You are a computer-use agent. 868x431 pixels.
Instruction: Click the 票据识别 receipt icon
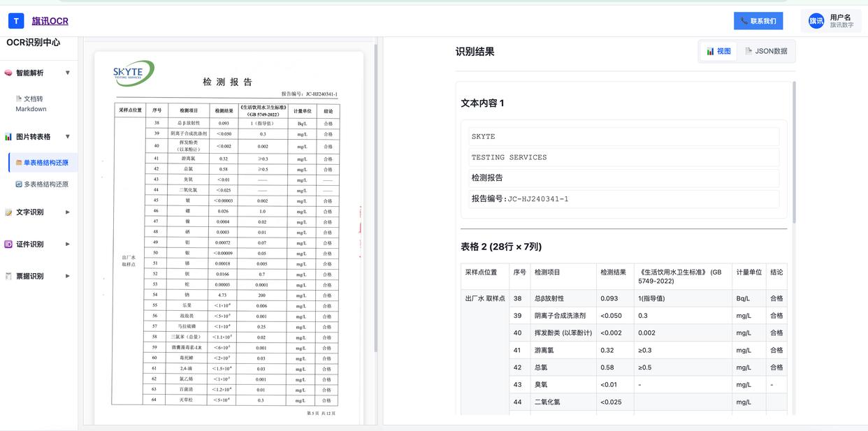pos(8,276)
